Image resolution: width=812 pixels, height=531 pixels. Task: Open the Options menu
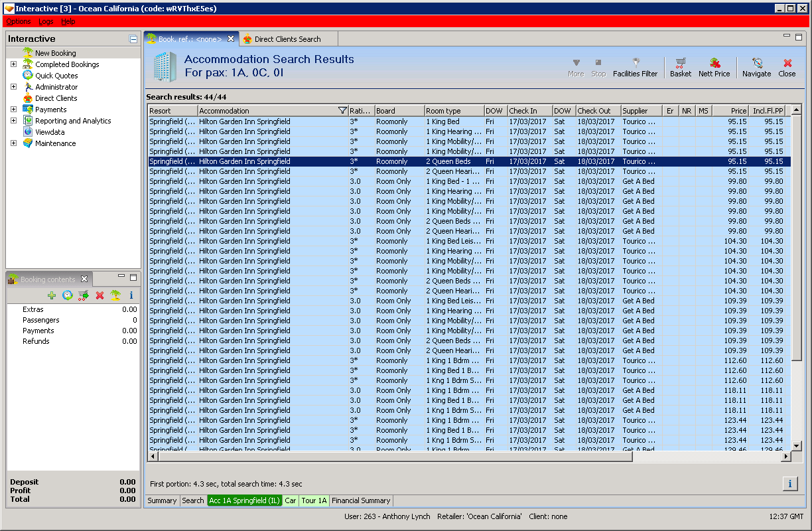pos(18,21)
